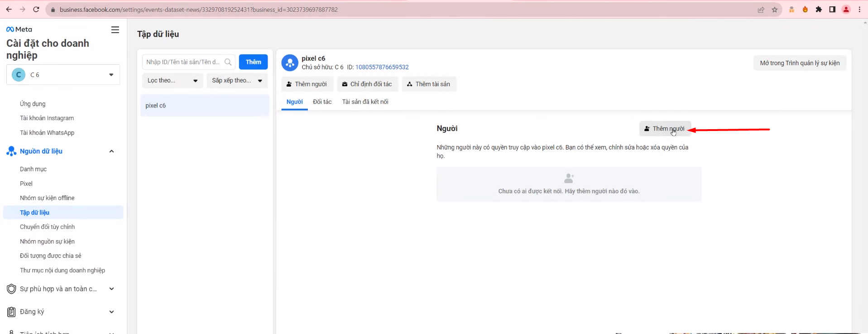Open the browser extensions puzzle icon
This screenshot has width=868, height=334.
(819, 10)
